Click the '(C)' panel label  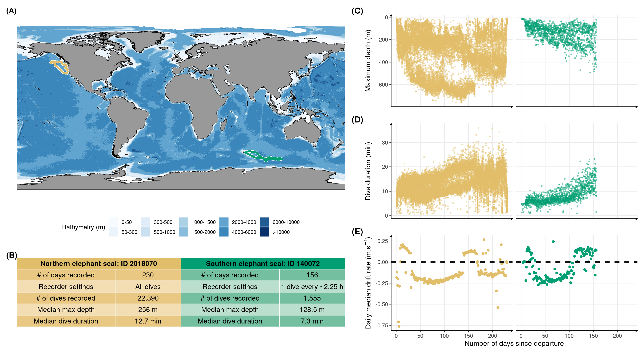357,11
